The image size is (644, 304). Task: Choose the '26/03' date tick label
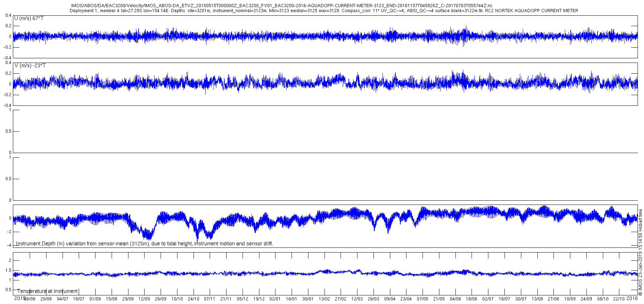374,299
